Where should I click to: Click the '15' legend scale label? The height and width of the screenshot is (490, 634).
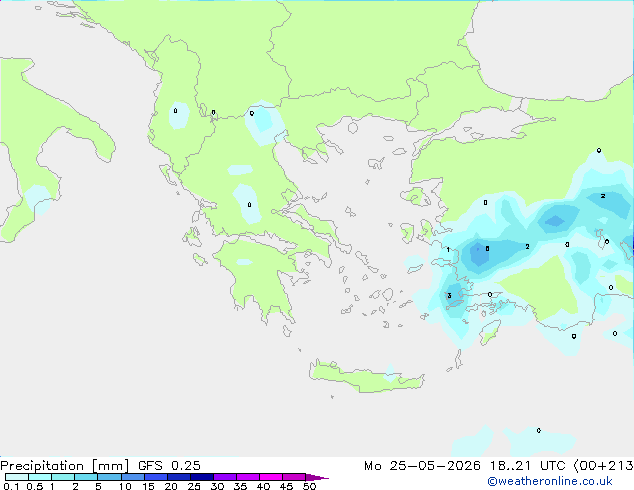148,486
